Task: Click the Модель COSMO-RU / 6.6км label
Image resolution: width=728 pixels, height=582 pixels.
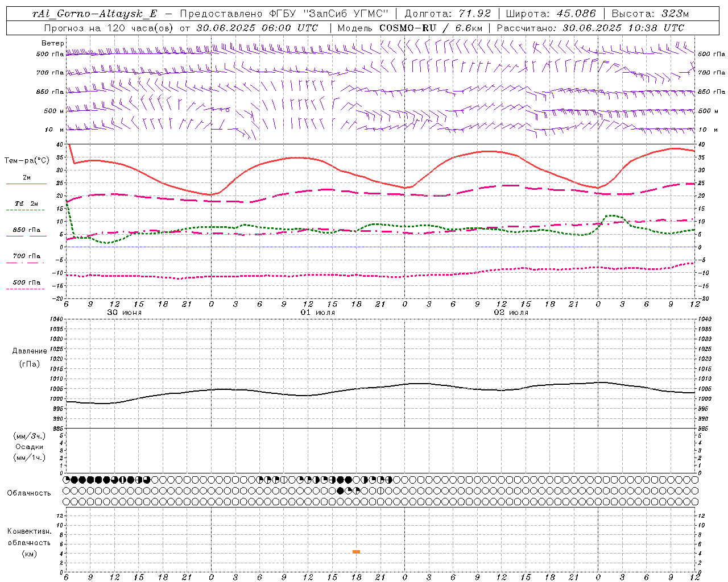Action: point(410,28)
